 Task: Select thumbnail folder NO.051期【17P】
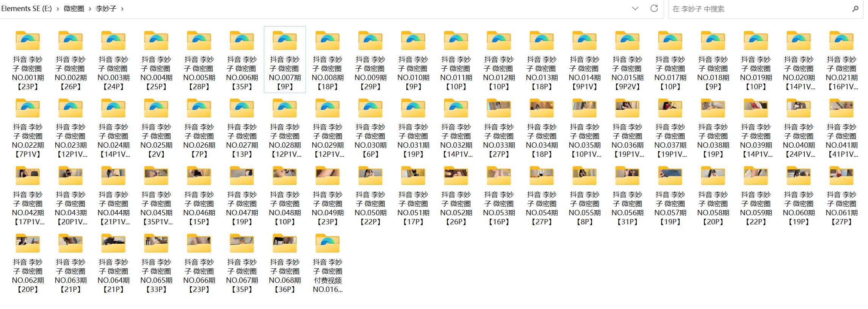pyautogui.click(x=413, y=195)
